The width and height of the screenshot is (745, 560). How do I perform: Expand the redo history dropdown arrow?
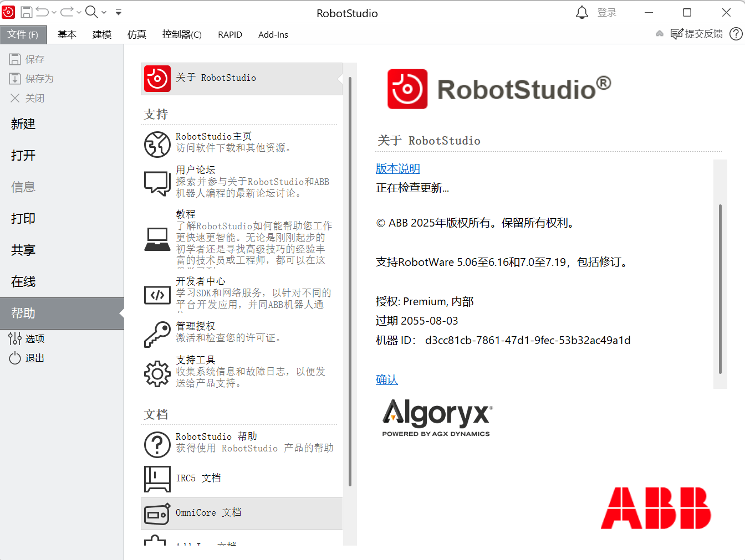(x=79, y=12)
